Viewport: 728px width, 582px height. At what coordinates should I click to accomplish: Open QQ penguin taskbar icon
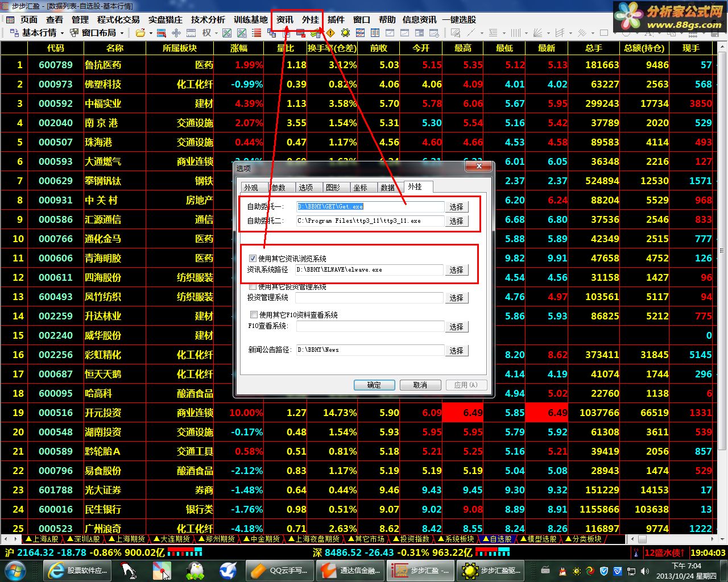click(x=195, y=570)
